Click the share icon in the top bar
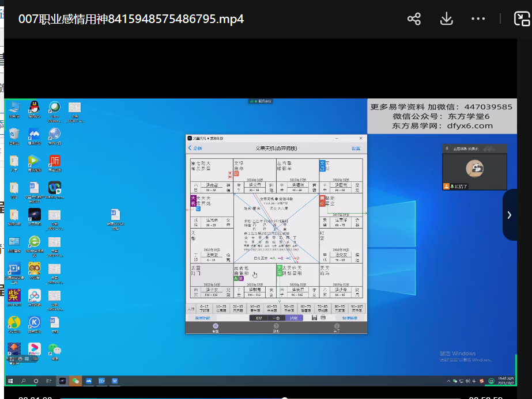Image resolution: width=532 pixels, height=399 pixels. [414, 19]
